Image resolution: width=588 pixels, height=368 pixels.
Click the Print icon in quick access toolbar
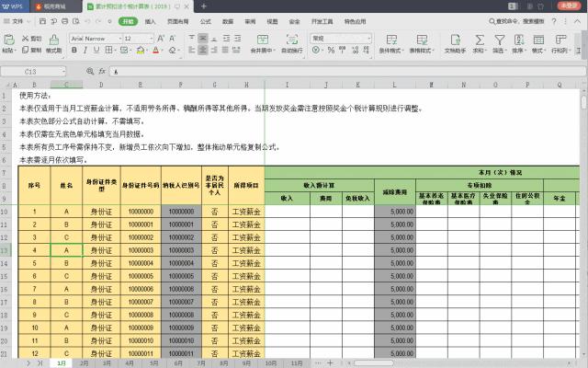coord(64,21)
